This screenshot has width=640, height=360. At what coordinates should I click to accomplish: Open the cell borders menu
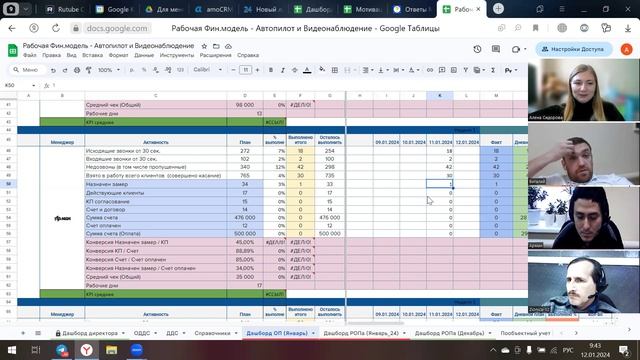pos(335,70)
